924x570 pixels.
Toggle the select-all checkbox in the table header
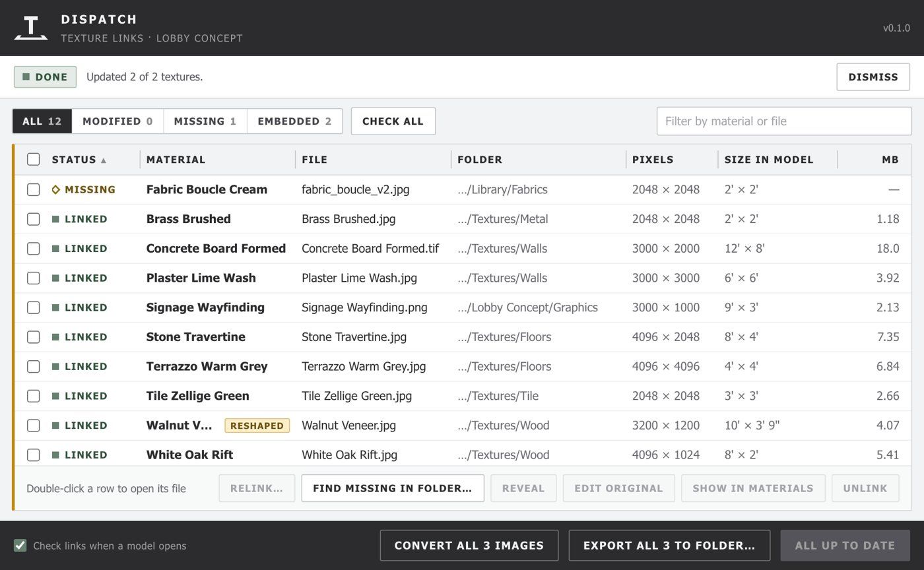34,159
